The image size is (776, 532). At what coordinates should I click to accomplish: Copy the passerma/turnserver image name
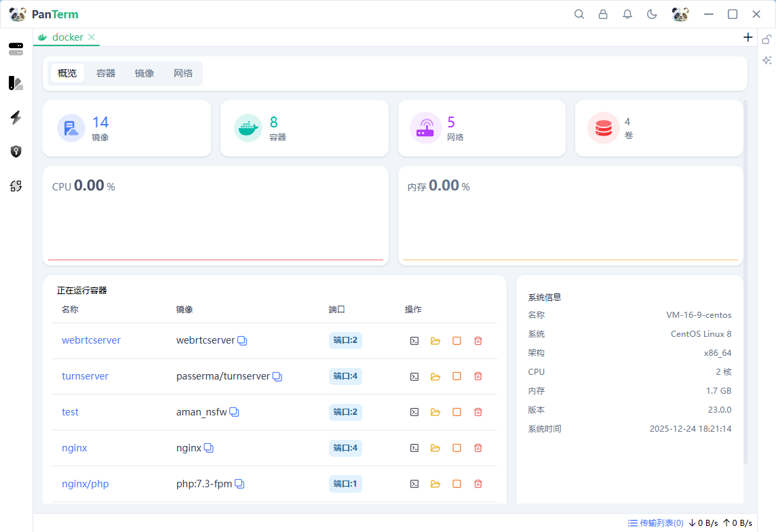pos(277,377)
